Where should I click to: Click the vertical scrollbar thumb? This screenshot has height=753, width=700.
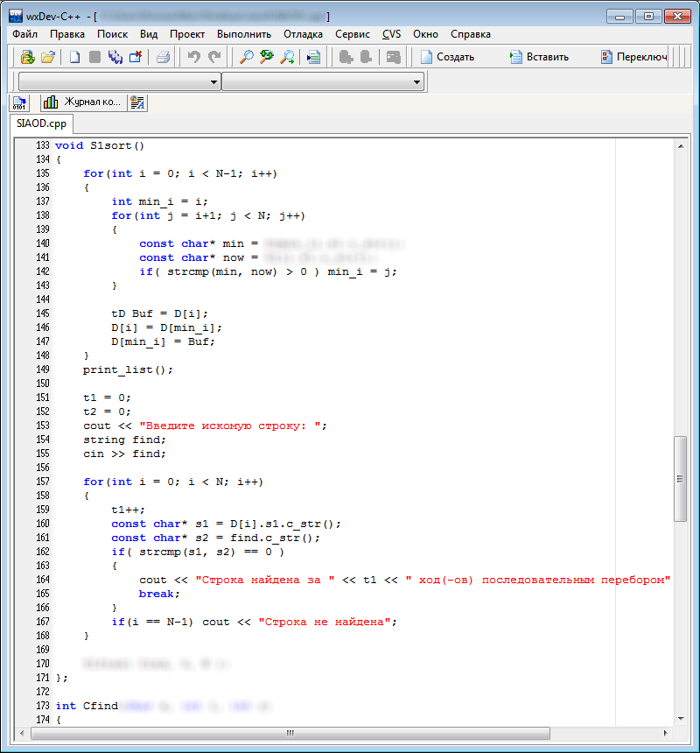click(x=680, y=479)
